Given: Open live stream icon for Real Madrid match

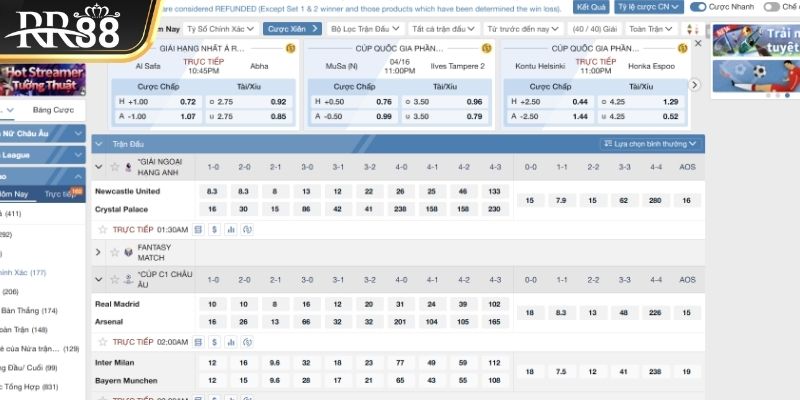Looking at the screenshot, I should pos(247,342).
